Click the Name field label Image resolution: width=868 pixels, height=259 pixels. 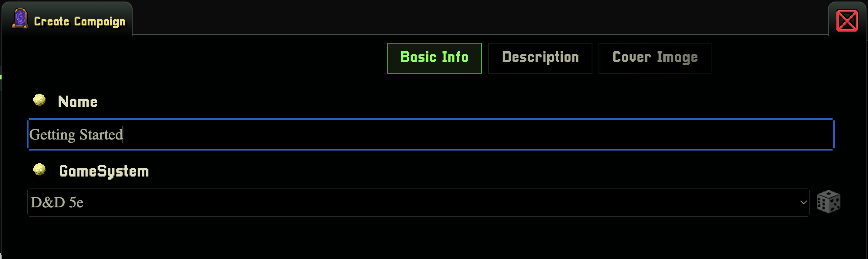pyautogui.click(x=77, y=102)
